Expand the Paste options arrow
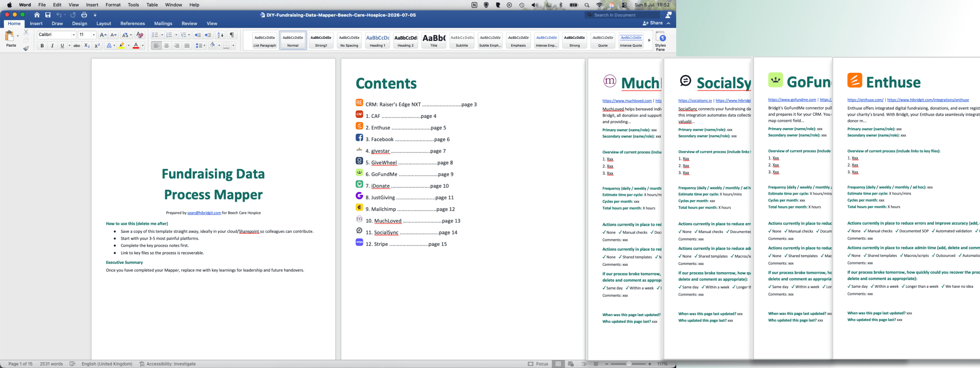Viewport: 980px width, 368px height. (18, 36)
